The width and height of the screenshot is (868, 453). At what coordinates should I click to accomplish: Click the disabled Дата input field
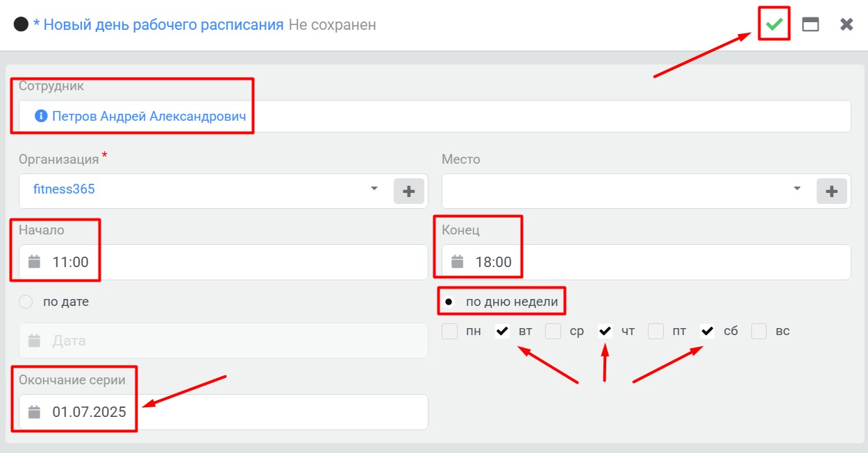[224, 341]
